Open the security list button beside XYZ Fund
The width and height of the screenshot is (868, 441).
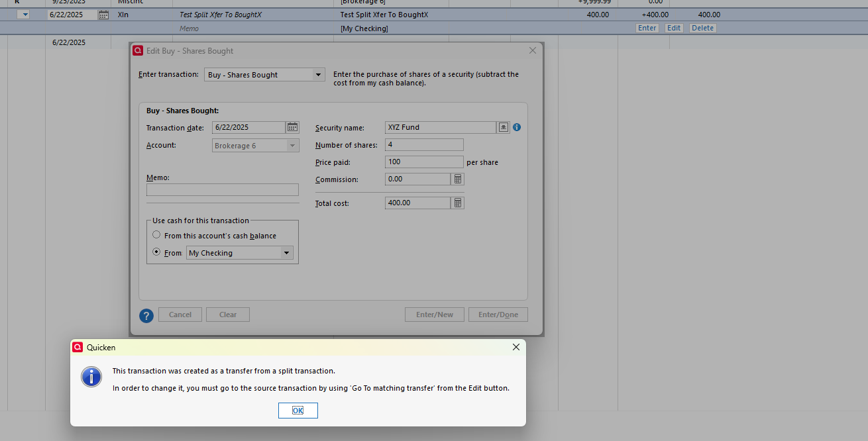[504, 127]
